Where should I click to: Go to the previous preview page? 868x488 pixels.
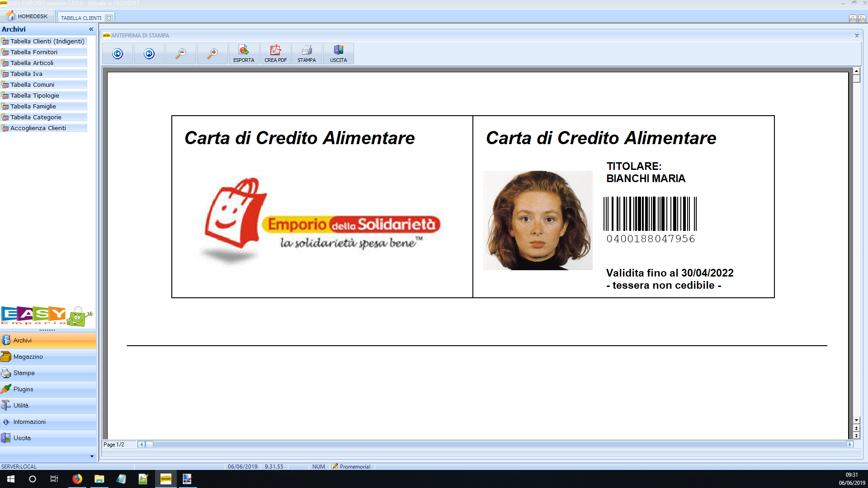[x=118, y=54]
